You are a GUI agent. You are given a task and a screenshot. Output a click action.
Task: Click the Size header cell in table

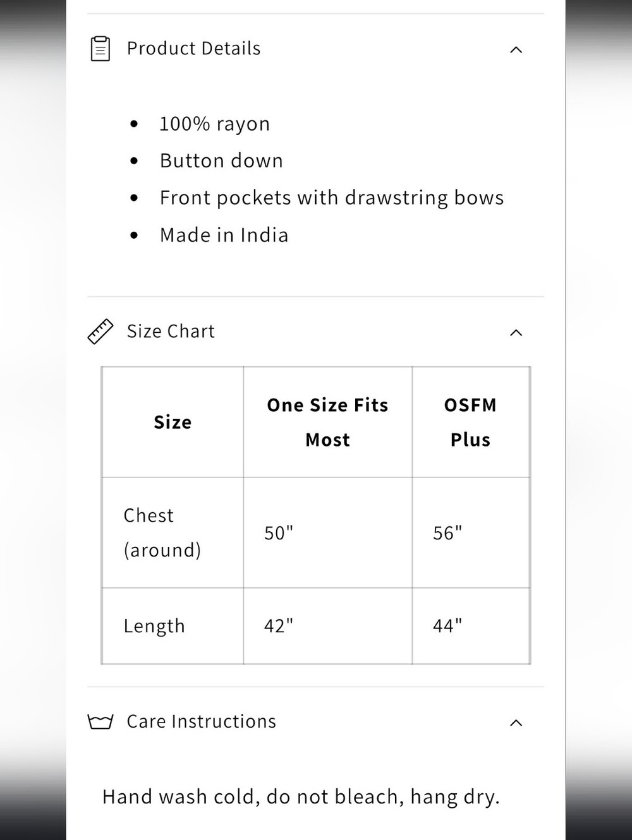click(x=173, y=422)
